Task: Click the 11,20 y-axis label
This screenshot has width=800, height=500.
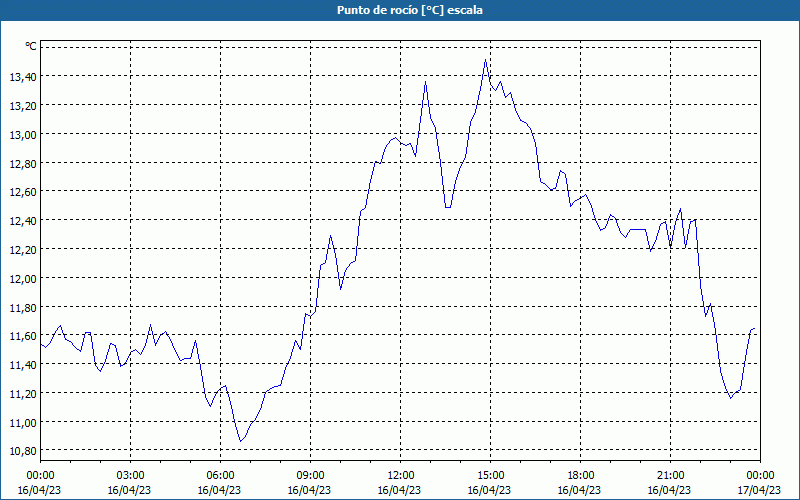Action: point(23,394)
